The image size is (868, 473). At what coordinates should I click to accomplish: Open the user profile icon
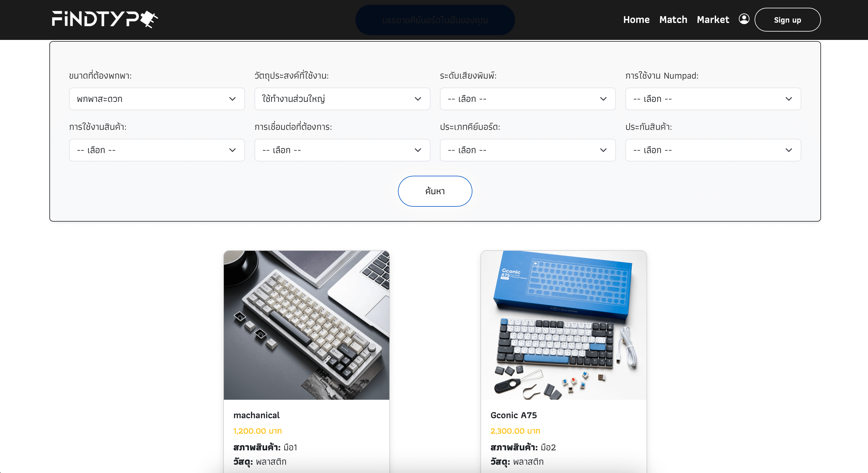tap(744, 19)
